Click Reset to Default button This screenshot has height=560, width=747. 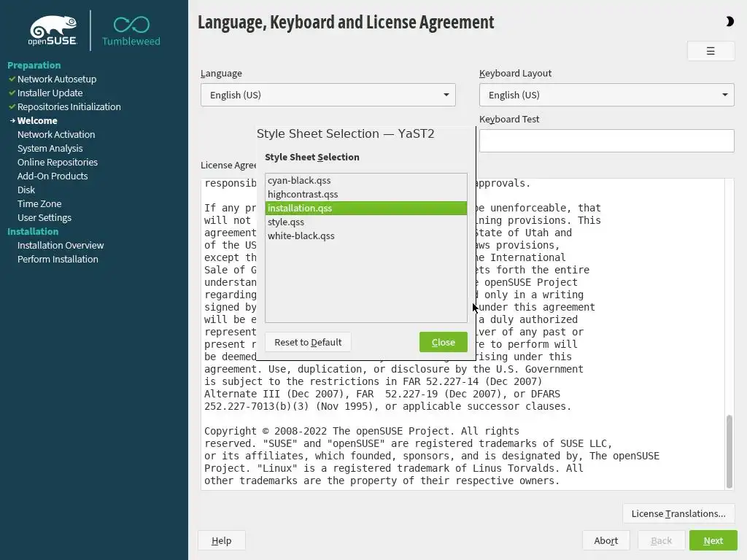(x=308, y=342)
